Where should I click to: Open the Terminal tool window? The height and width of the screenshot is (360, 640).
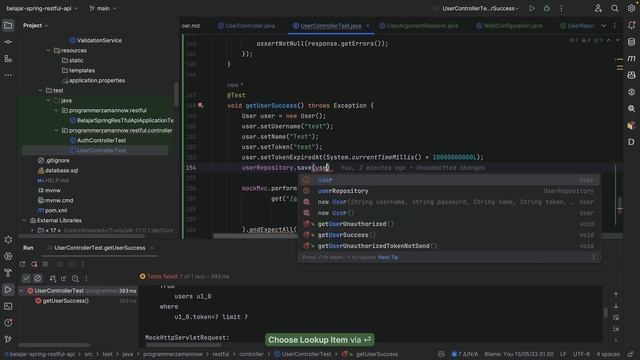[8, 306]
